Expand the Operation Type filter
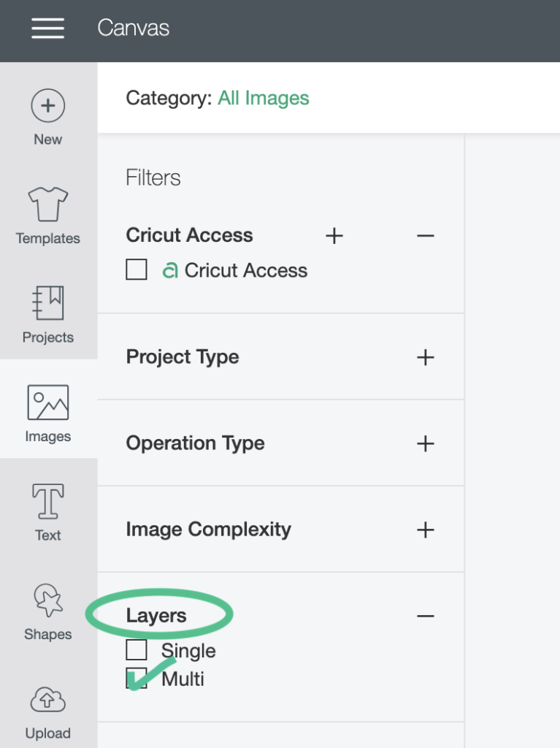 [425, 443]
